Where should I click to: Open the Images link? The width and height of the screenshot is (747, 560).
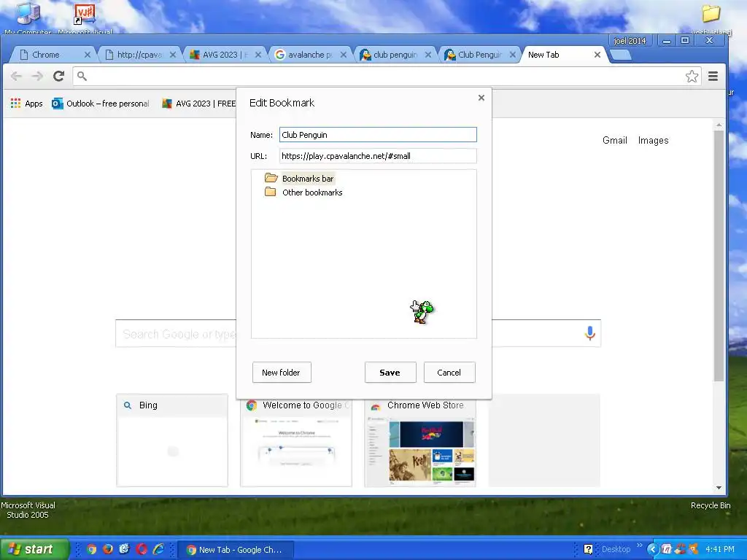coord(653,141)
